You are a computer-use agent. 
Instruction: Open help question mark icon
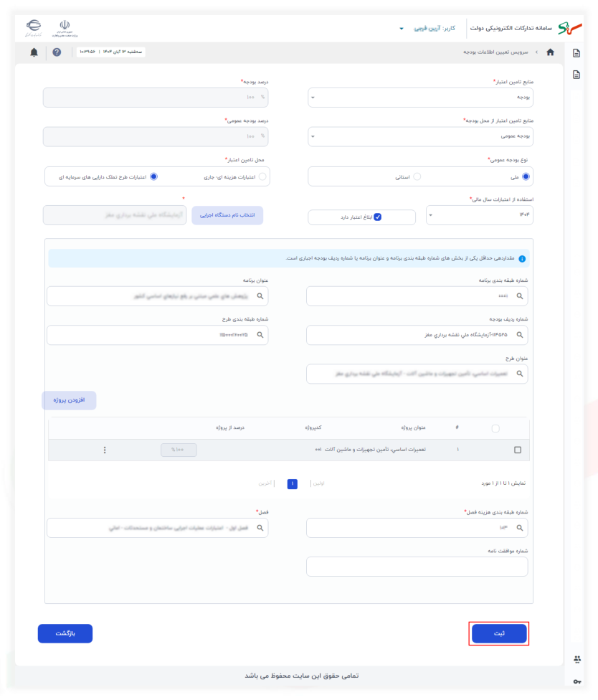tap(57, 52)
